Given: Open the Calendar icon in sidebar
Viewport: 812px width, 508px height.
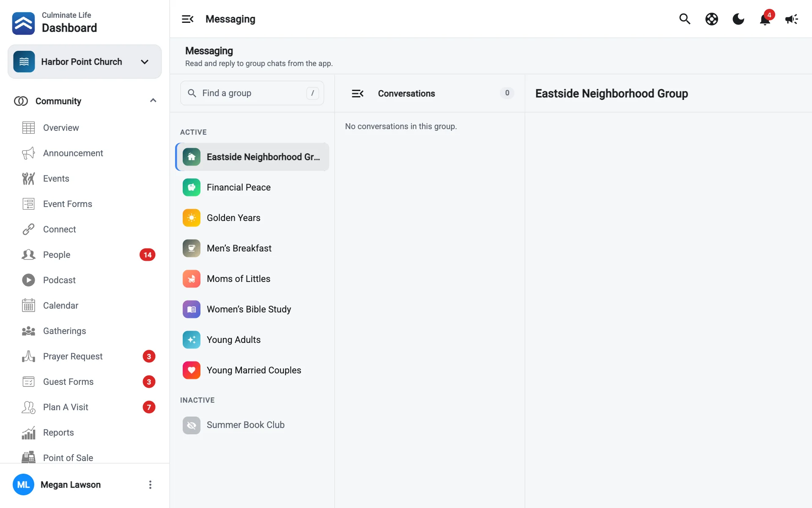Looking at the screenshot, I should pos(28,306).
